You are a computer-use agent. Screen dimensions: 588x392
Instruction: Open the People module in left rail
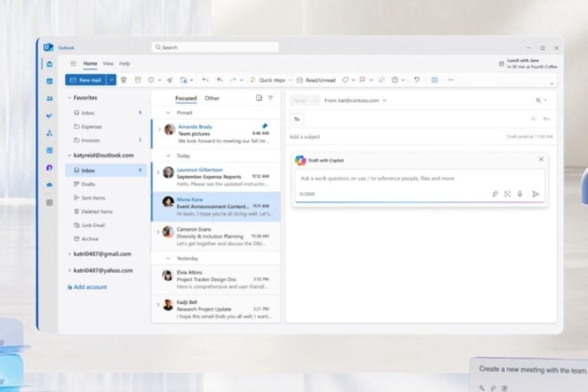[x=50, y=98]
